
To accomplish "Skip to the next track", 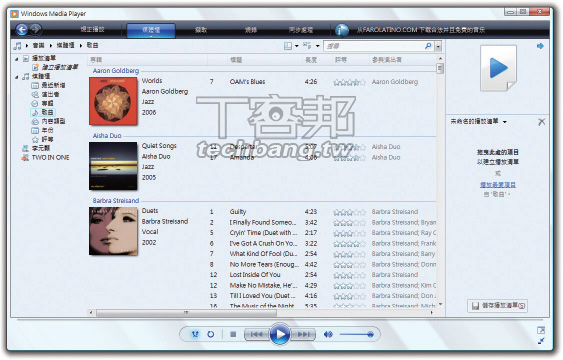I will 303,335.
